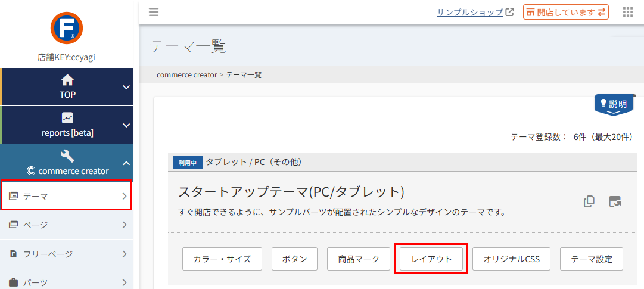644x289 pixels.
Task: Click the タブレット / PC（その他） link
Action: coord(256,162)
